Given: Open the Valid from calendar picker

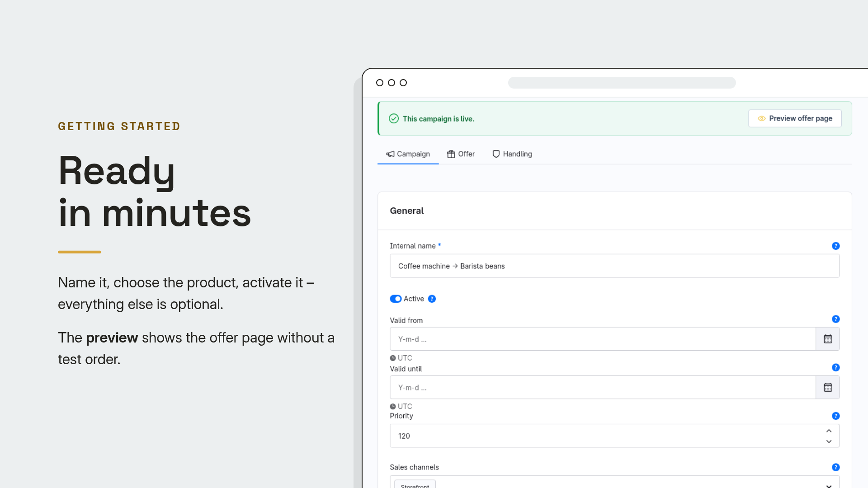Looking at the screenshot, I should (828, 339).
